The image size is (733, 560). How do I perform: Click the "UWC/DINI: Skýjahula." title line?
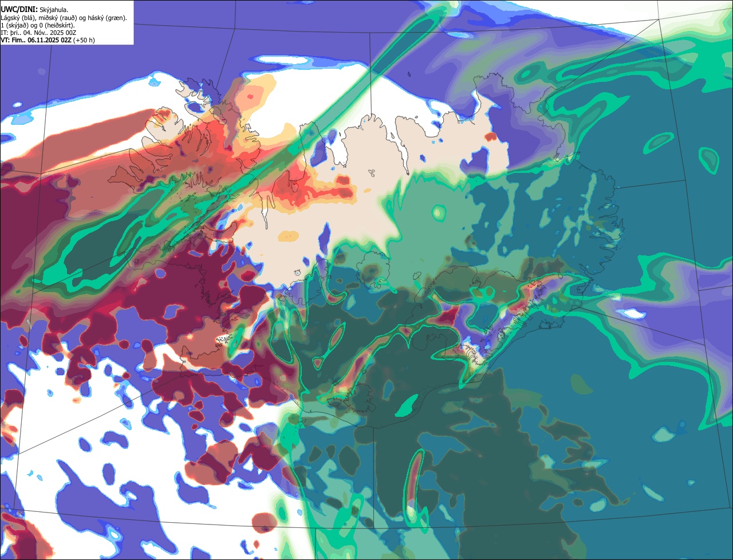34,10
